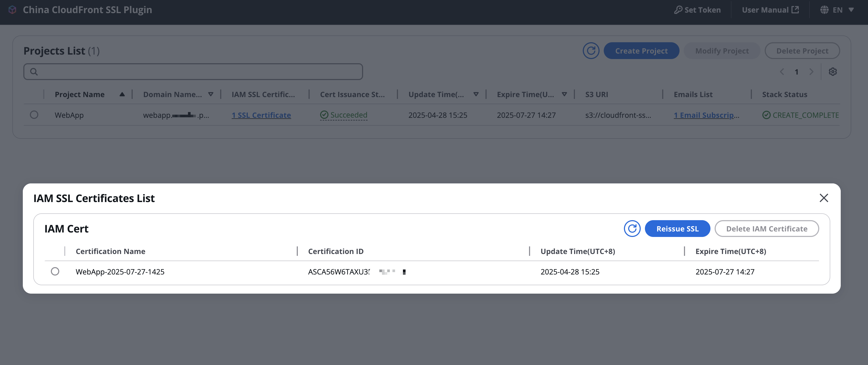Click Expire Time(UTC+8) header in dialog

pos(731,251)
